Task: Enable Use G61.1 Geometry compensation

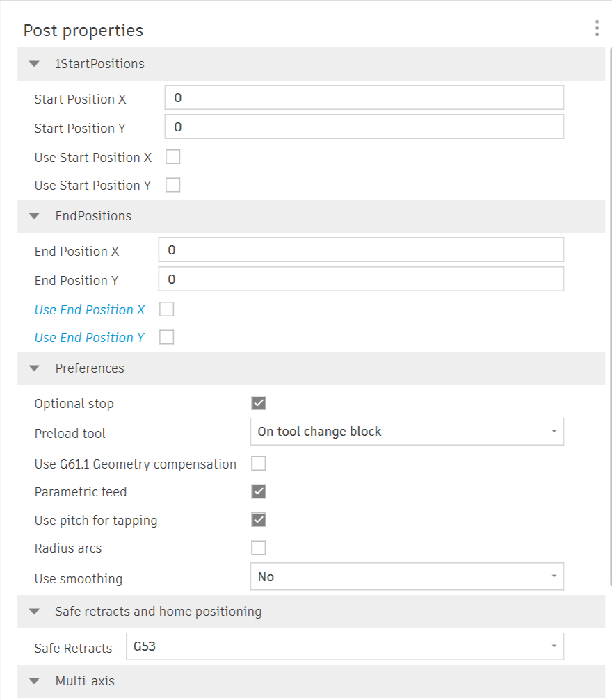Action: click(258, 463)
